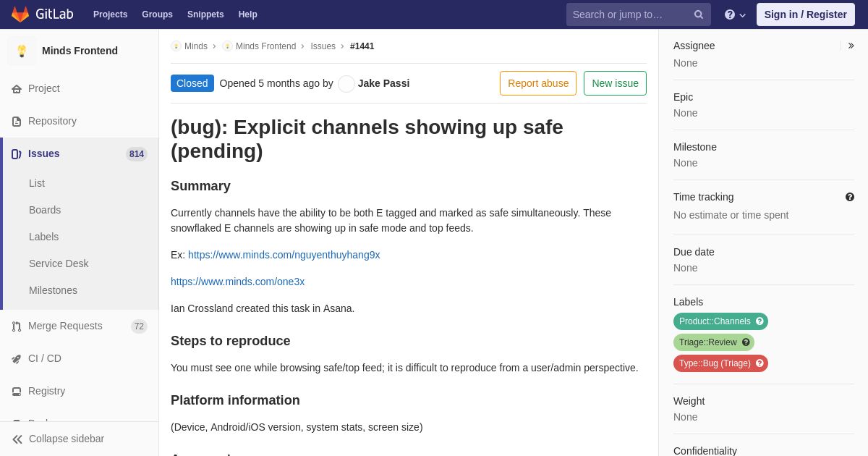Click the Steps to reproduce heading

[x=230, y=341]
